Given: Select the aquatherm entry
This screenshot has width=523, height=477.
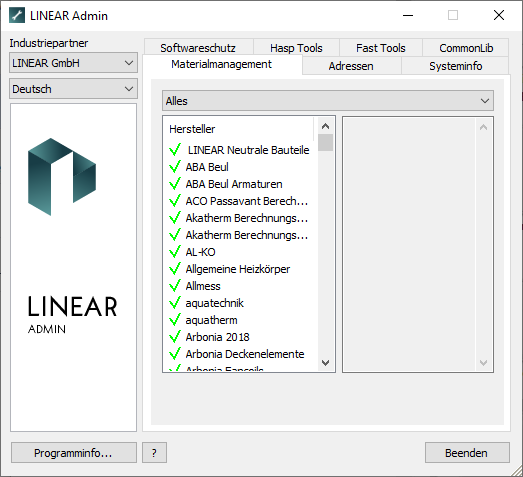Looking at the screenshot, I should pos(211,320).
